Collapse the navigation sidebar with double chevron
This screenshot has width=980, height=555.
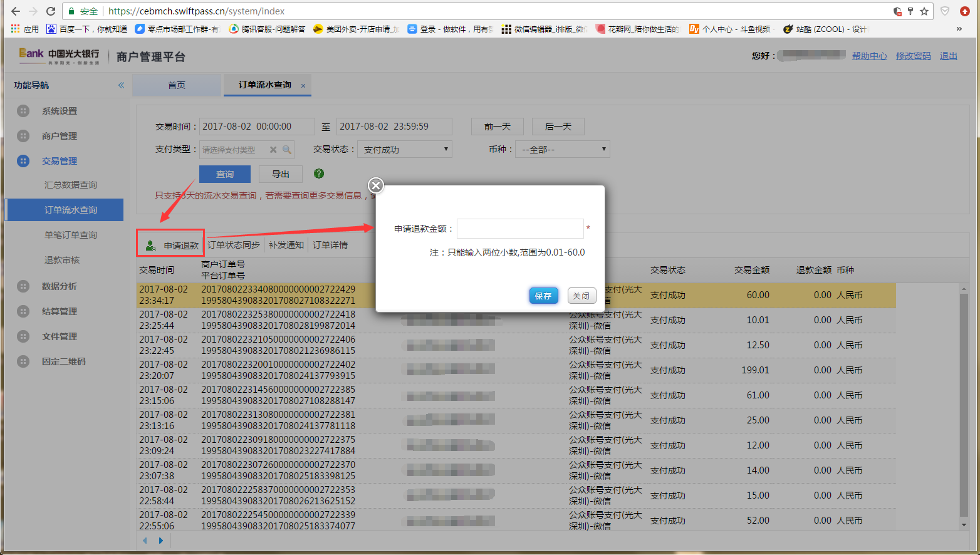coord(121,85)
